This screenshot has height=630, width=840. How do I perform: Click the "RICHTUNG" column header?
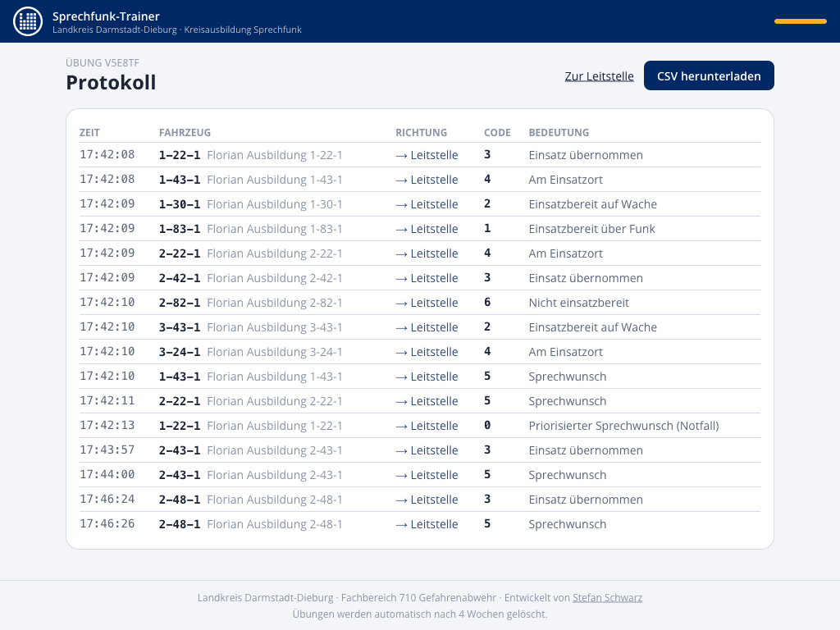pyautogui.click(x=421, y=132)
